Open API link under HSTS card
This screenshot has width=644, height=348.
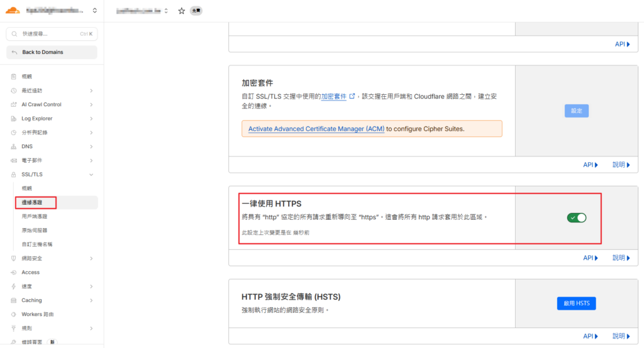[x=590, y=336]
